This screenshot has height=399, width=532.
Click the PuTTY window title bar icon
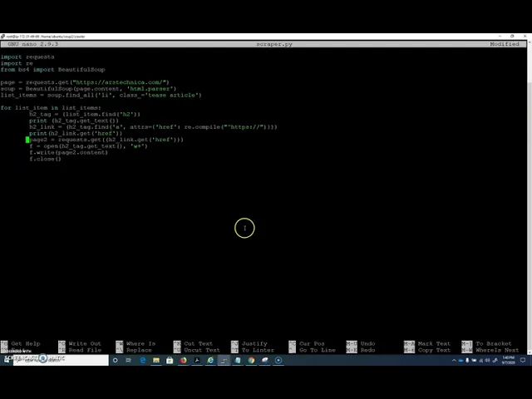coord(2,37)
